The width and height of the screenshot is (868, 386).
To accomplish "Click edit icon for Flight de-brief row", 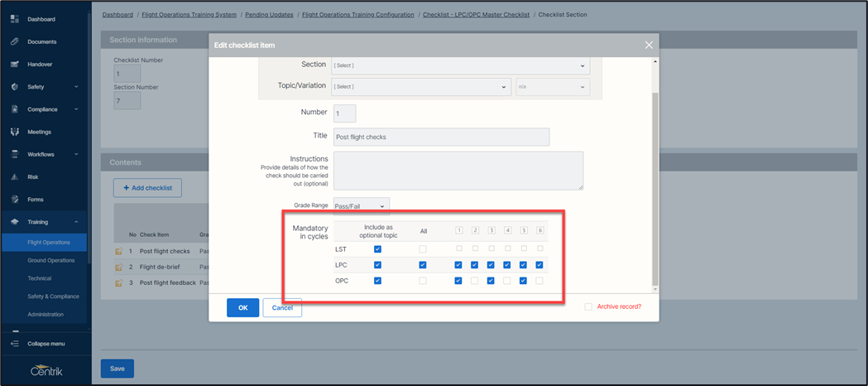I will (x=118, y=267).
